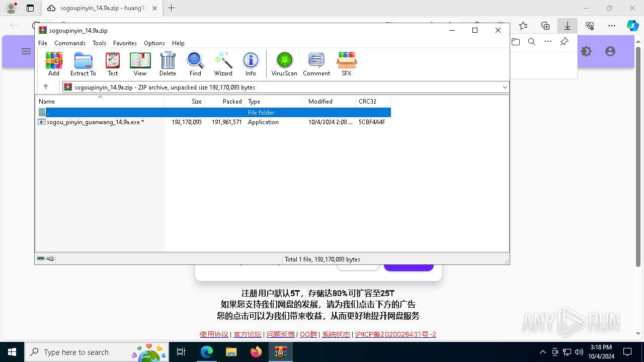This screenshot has height=362, width=644.
Task: Open more options in downloads flyout
Action: 548,42
